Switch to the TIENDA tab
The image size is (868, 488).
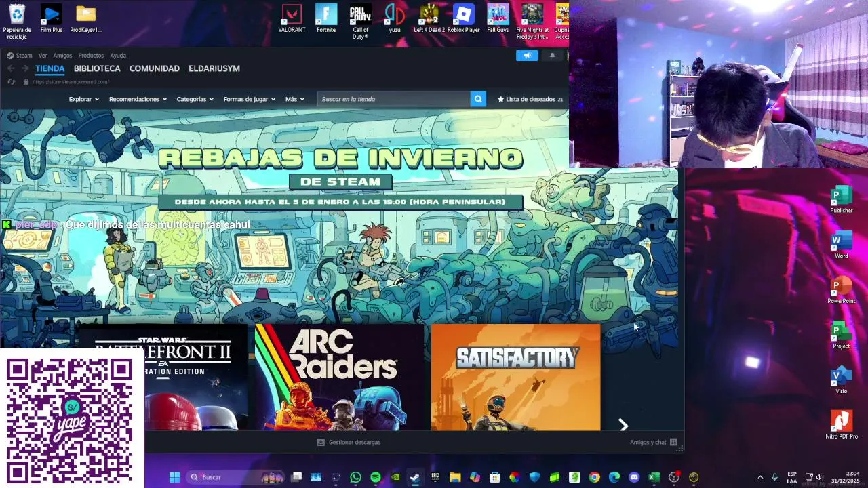(x=50, y=68)
